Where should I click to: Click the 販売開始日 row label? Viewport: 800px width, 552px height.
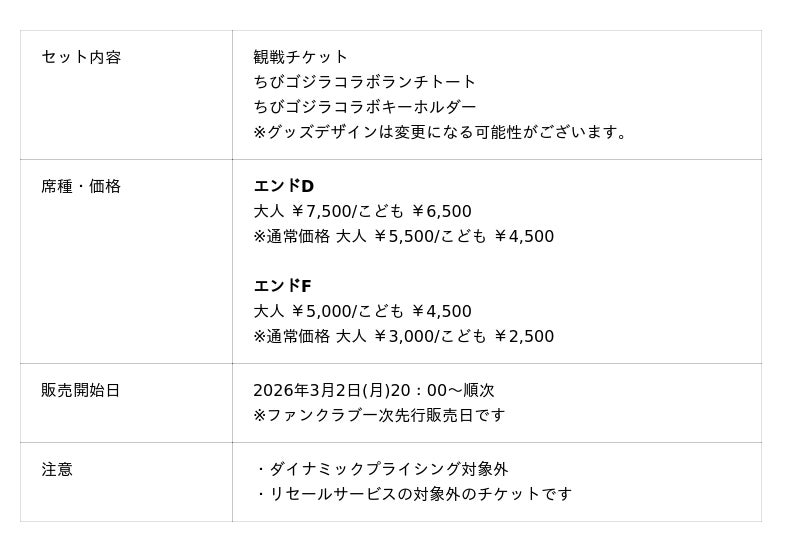pyautogui.click(x=81, y=390)
